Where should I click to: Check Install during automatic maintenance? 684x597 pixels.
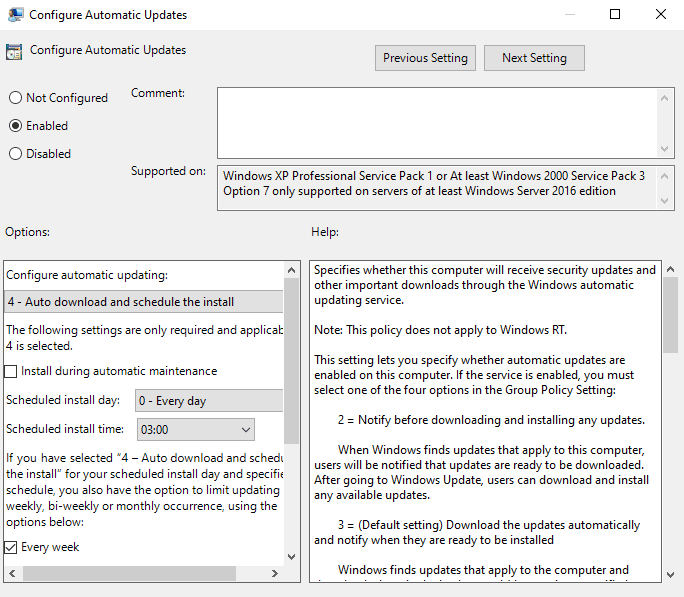10,372
